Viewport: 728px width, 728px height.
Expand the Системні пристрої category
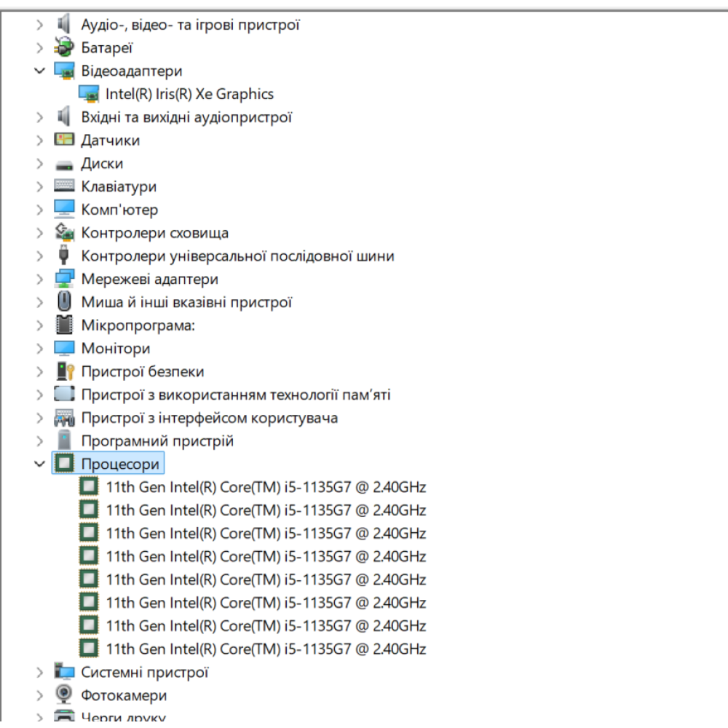(x=39, y=672)
